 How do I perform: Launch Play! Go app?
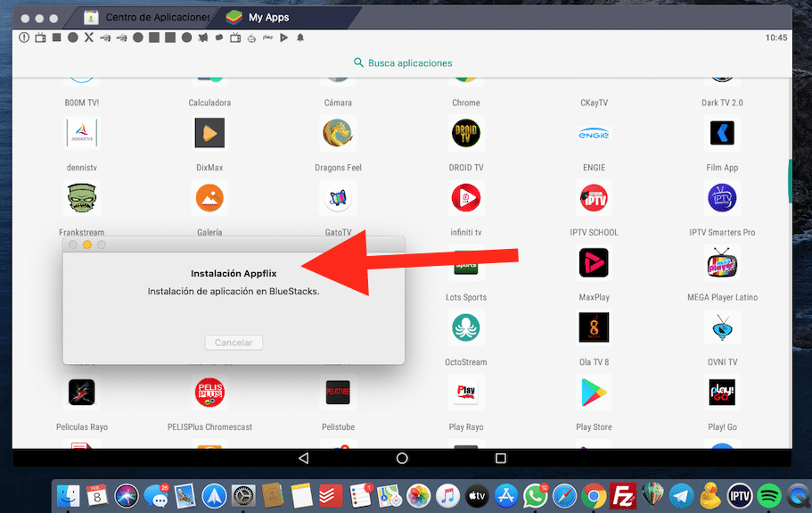[x=722, y=393]
